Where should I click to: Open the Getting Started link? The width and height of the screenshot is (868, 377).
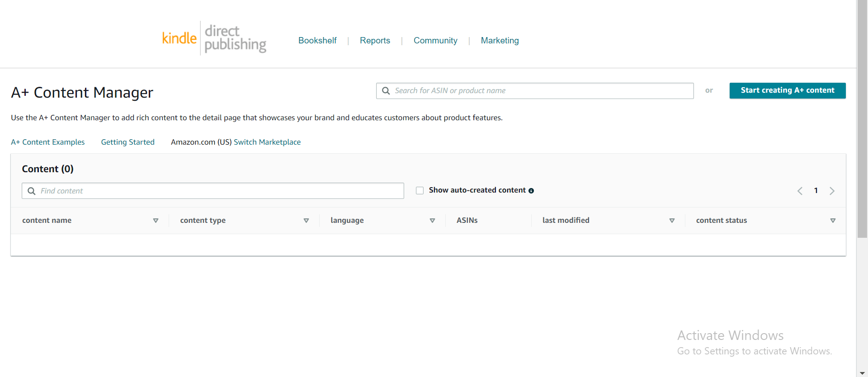tap(128, 142)
